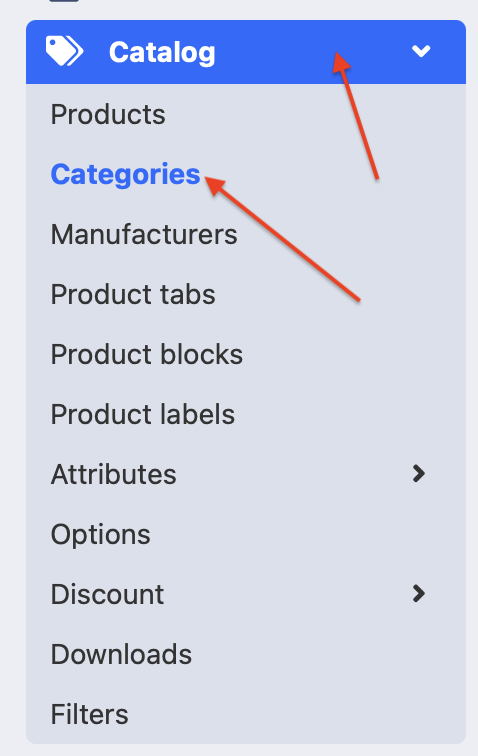Select the highlighted Categories link
Viewport: 478px width, 756px height.
(x=125, y=175)
